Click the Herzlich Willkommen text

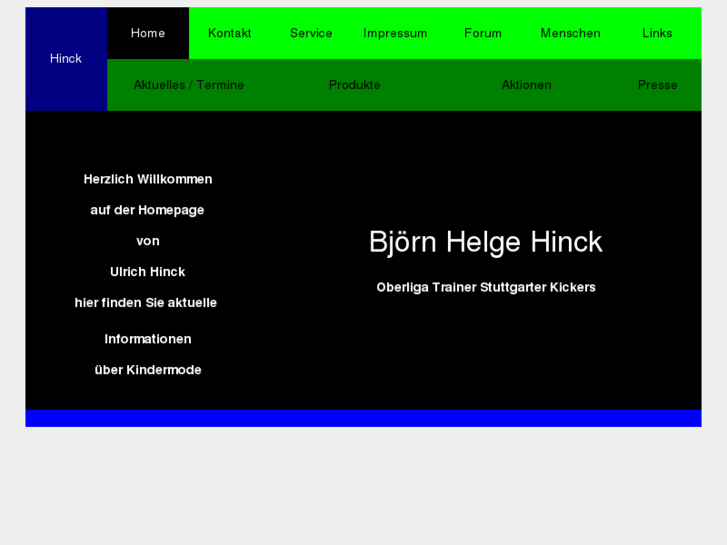pyautogui.click(x=148, y=179)
